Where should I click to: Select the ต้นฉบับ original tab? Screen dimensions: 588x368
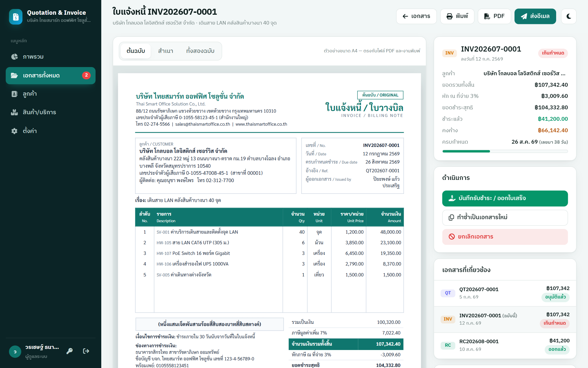coord(136,51)
